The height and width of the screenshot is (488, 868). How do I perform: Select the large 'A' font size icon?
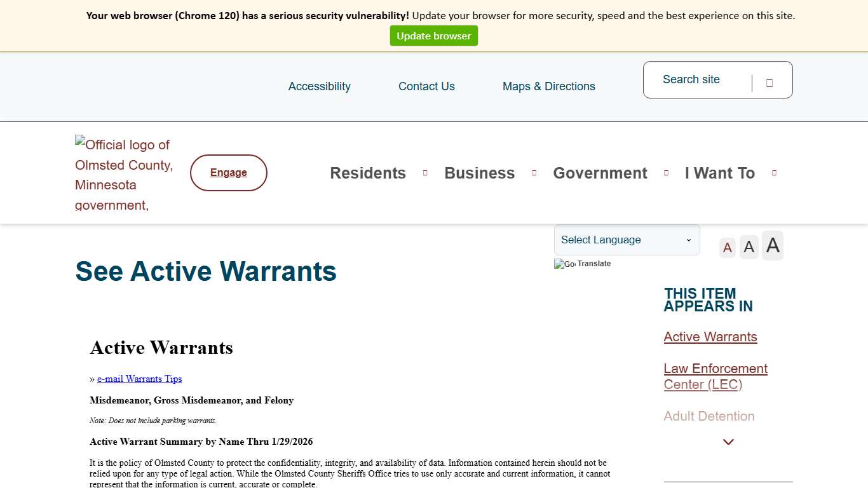click(x=772, y=245)
